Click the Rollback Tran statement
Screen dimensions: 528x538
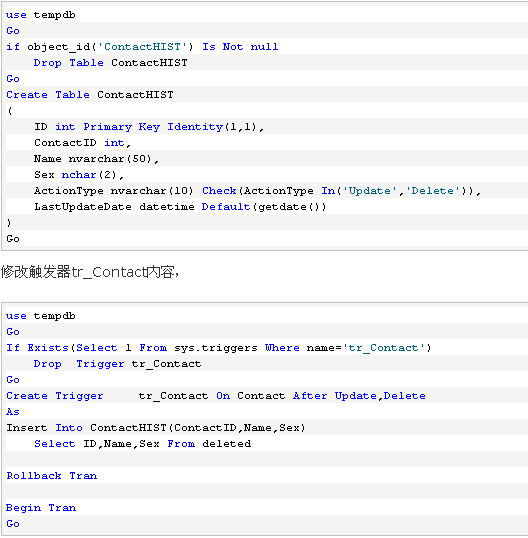[x=51, y=476]
